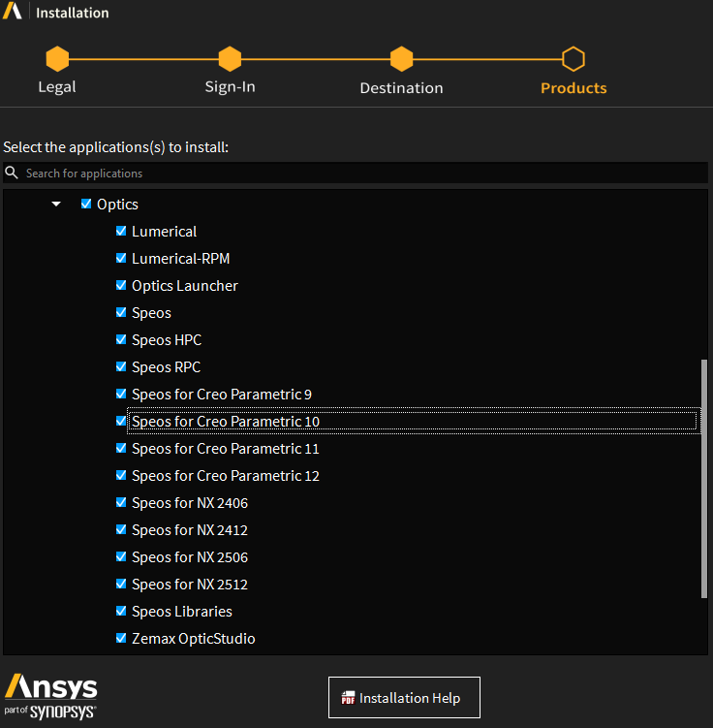This screenshot has height=728, width=713.
Task: Select the Speos HPC row text
Action: pos(167,340)
